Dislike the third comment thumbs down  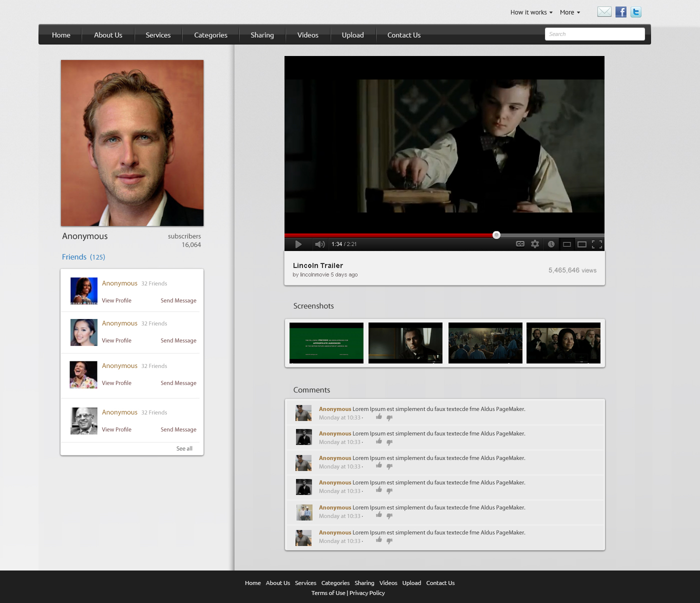pos(389,467)
